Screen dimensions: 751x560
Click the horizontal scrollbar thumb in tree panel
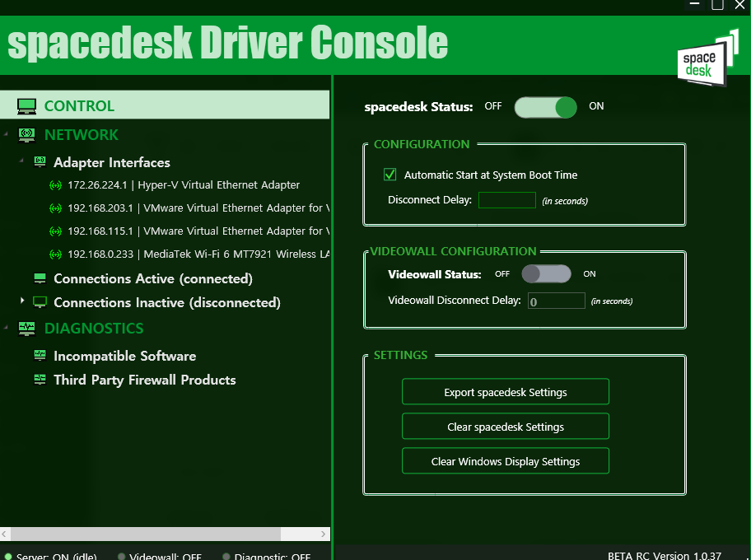click(146, 534)
